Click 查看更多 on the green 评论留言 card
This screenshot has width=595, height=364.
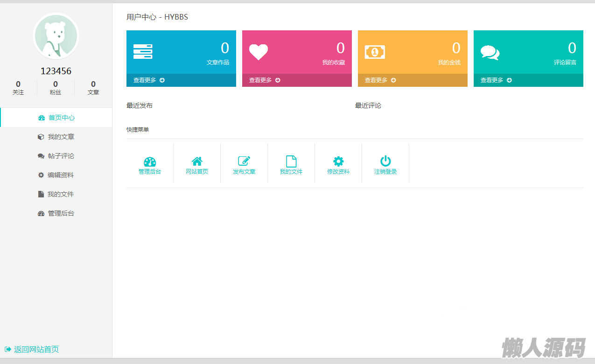(x=496, y=80)
